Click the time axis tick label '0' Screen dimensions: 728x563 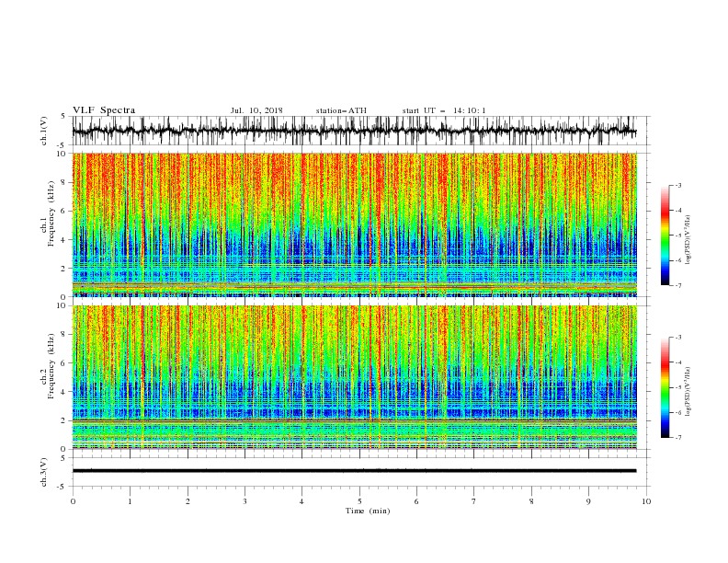tap(73, 501)
